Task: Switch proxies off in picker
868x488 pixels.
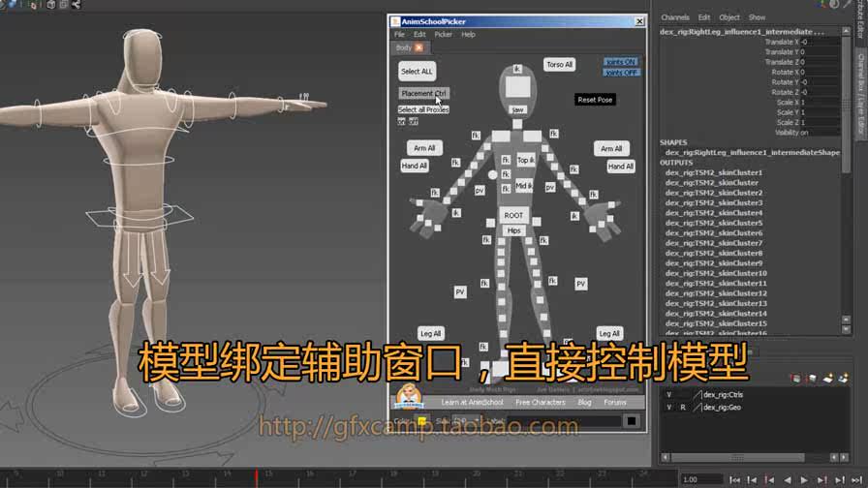Action: coord(414,121)
